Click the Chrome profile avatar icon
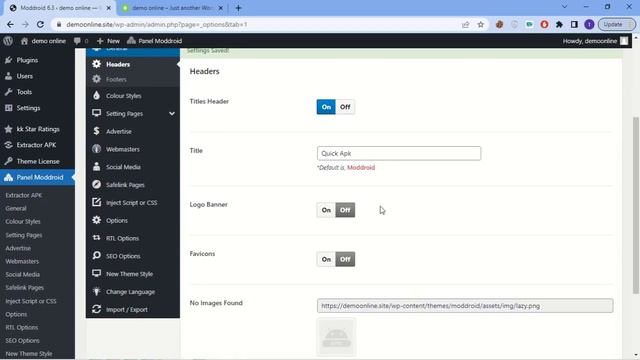 pos(589,24)
